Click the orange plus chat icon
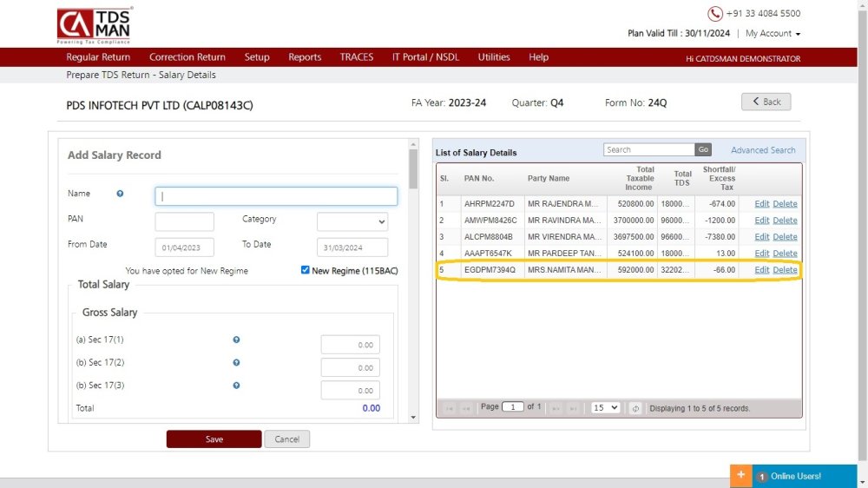 click(x=740, y=475)
